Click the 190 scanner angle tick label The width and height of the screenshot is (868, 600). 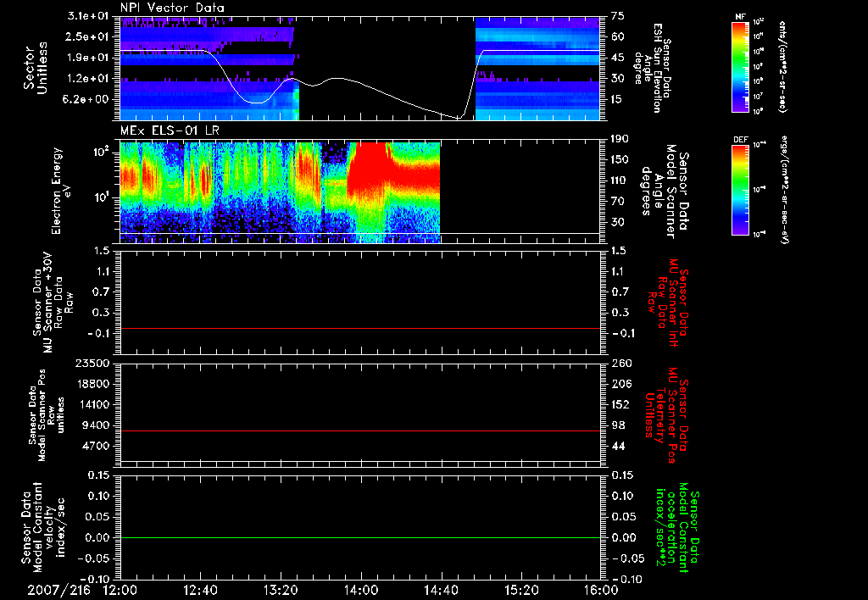point(620,139)
